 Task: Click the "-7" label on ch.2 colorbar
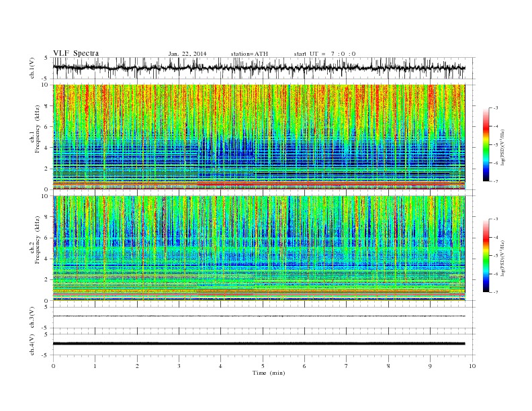tap(495, 292)
